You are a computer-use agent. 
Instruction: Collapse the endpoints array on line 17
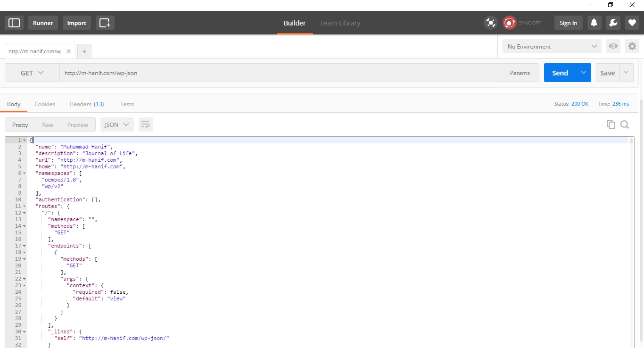(x=24, y=246)
